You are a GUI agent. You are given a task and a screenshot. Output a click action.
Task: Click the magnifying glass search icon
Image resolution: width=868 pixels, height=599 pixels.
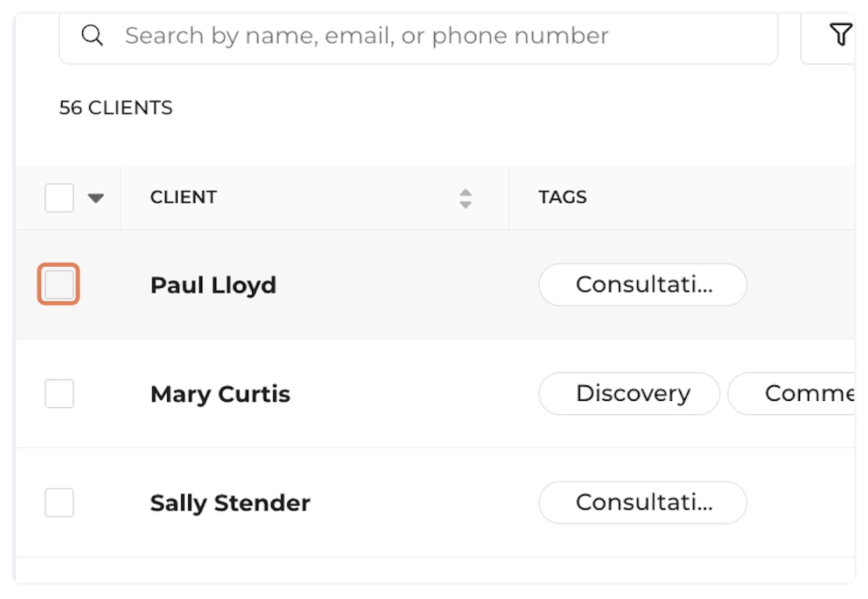pos(92,36)
